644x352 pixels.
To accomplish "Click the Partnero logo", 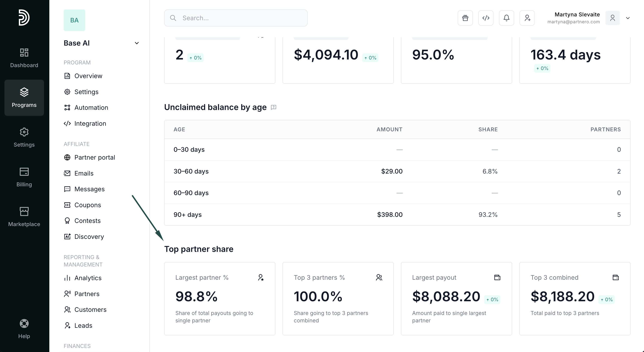I will (24, 18).
